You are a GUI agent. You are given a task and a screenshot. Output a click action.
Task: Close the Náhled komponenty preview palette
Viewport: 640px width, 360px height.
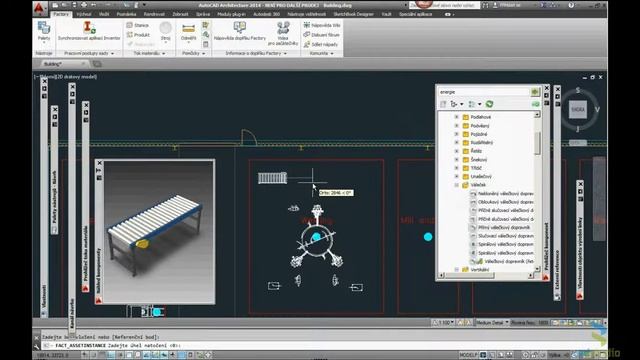click(x=99, y=163)
